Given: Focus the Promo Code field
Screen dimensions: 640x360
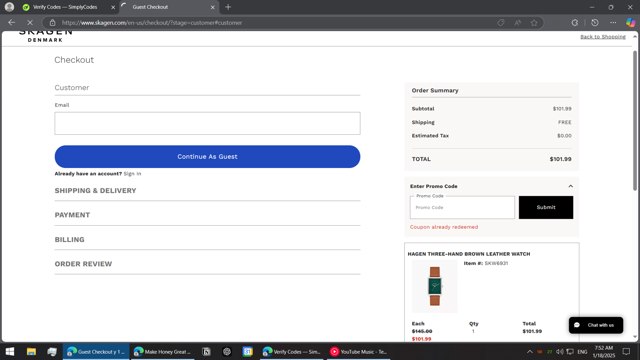Looking at the screenshot, I should [x=462, y=207].
